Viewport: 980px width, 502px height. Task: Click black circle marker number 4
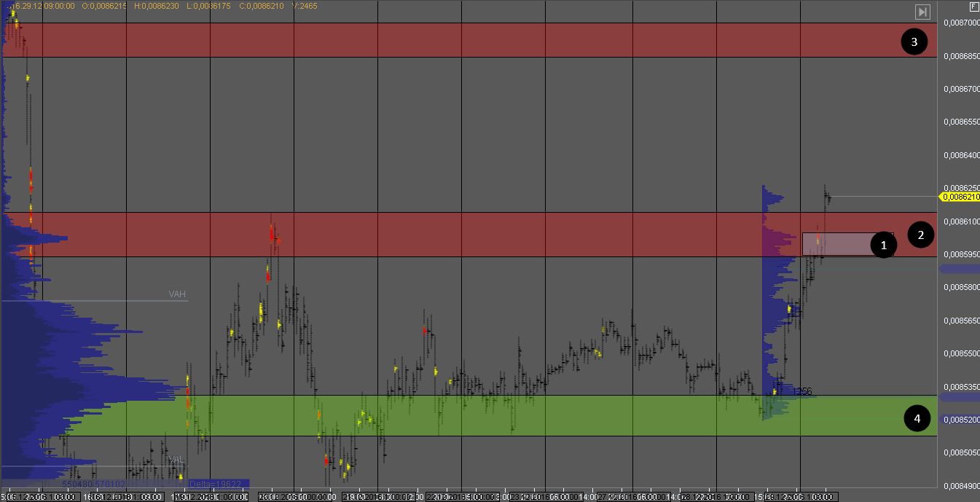pos(917,418)
